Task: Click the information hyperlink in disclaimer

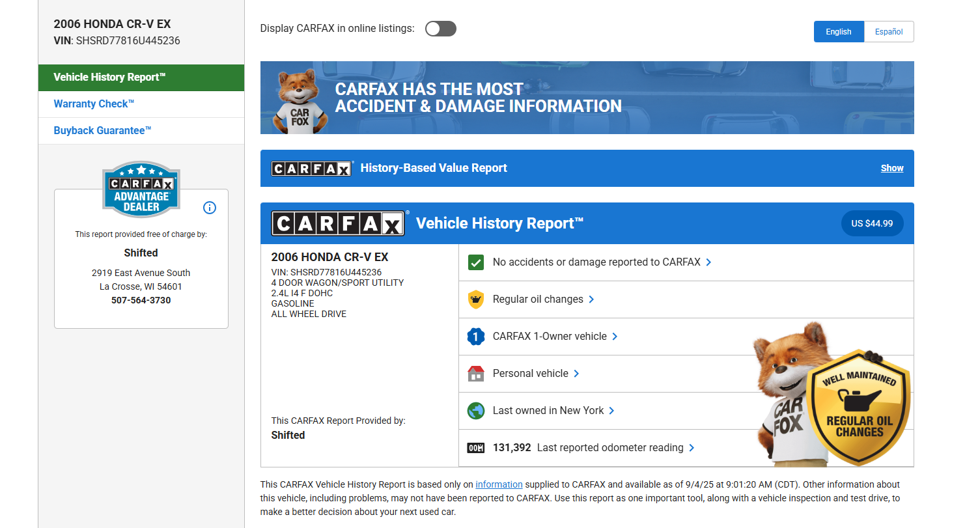Action: [x=499, y=484]
